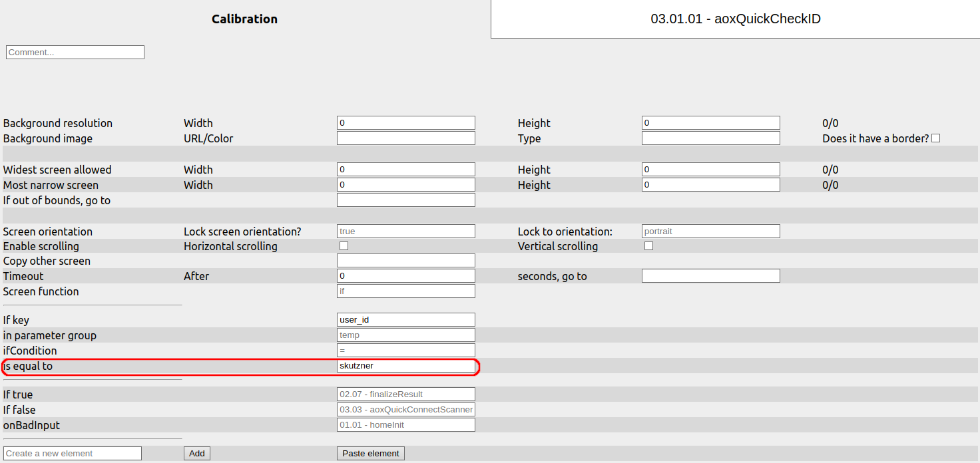
Task: Enable Horizontal scrolling checkbox
Action: click(344, 246)
